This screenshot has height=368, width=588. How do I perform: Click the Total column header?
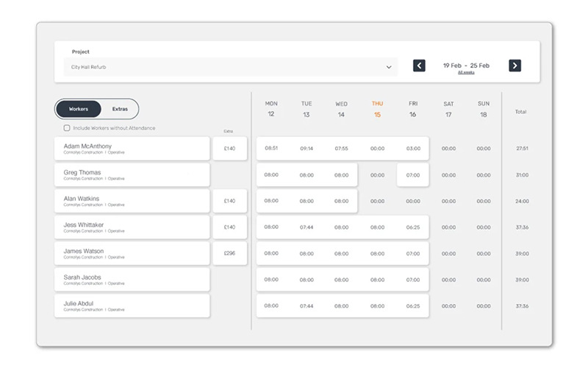(521, 112)
